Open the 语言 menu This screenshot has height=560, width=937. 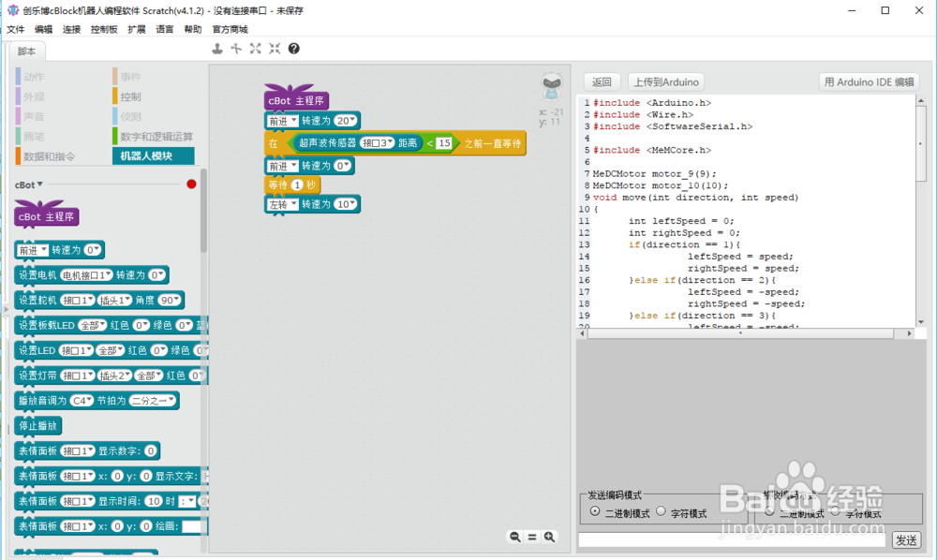tap(164, 29)
